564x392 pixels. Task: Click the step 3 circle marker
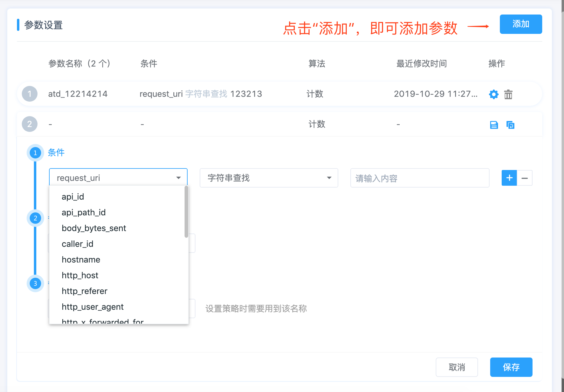(x=35, y=283)
